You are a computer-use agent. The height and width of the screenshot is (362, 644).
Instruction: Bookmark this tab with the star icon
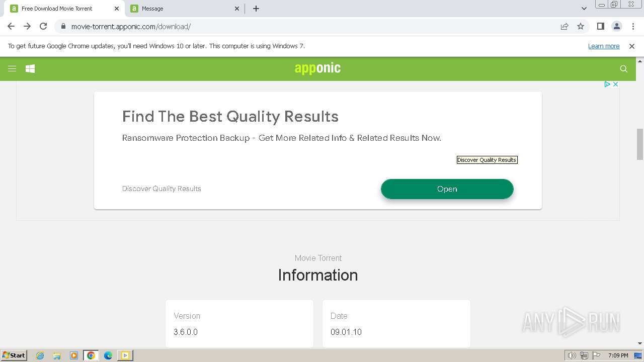coord(581,27)
